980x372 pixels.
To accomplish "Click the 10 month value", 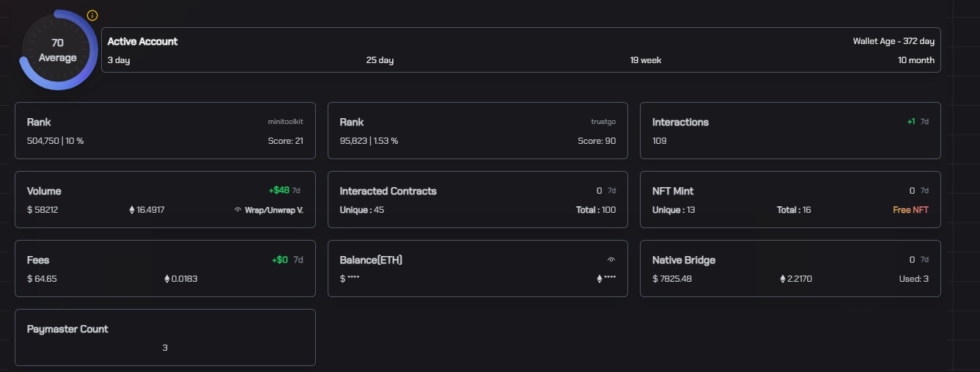I will (916, 60).
